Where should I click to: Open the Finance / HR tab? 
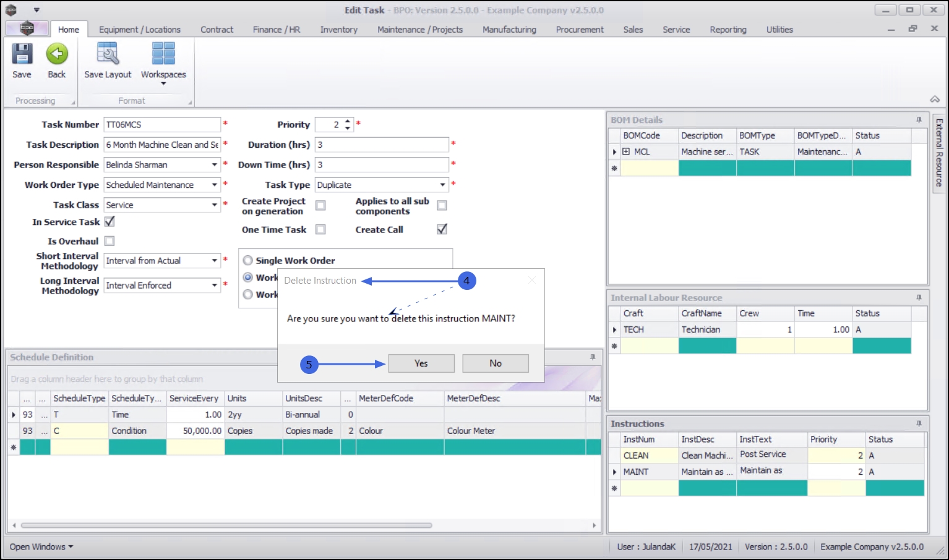pyautogui.click(x=277, y=30)
